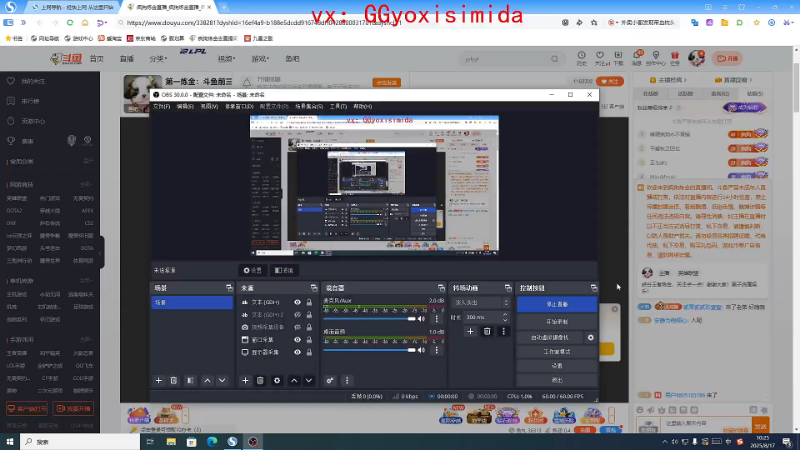The image size is (800, 450).
Task: Open advanced audio properties gears icon in mixer
Action: pos(330,381)
